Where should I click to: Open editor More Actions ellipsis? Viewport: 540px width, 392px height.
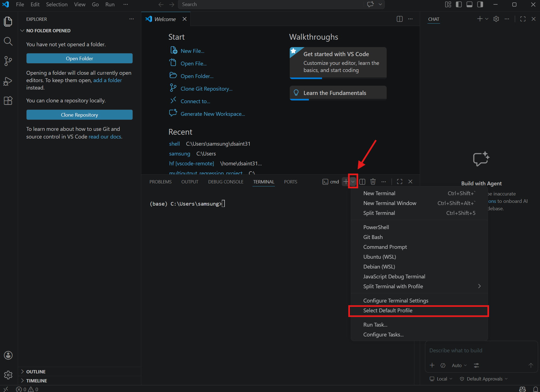coord(410,19)
